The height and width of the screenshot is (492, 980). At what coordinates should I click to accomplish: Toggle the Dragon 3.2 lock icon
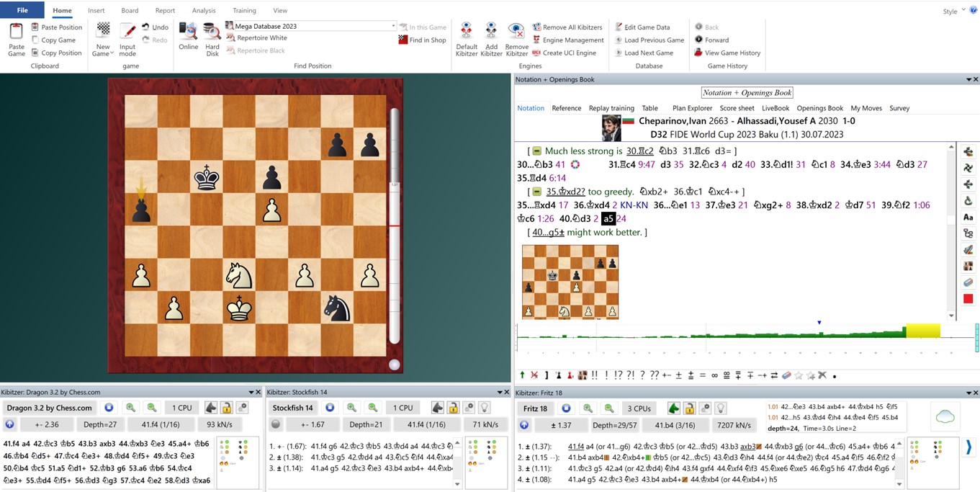click(x=226, y=408)
